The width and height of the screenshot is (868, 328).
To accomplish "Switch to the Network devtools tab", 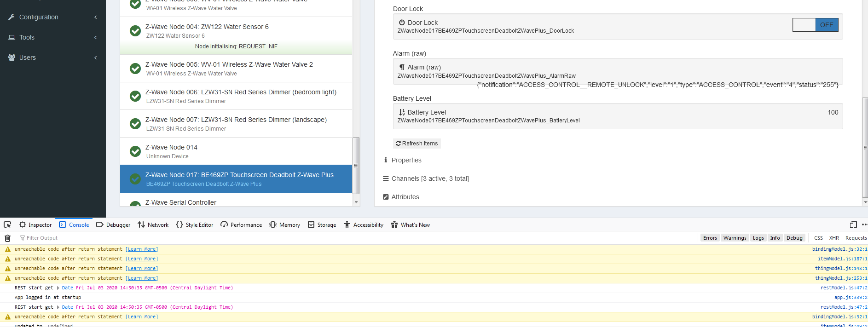I will click(153, 225).
